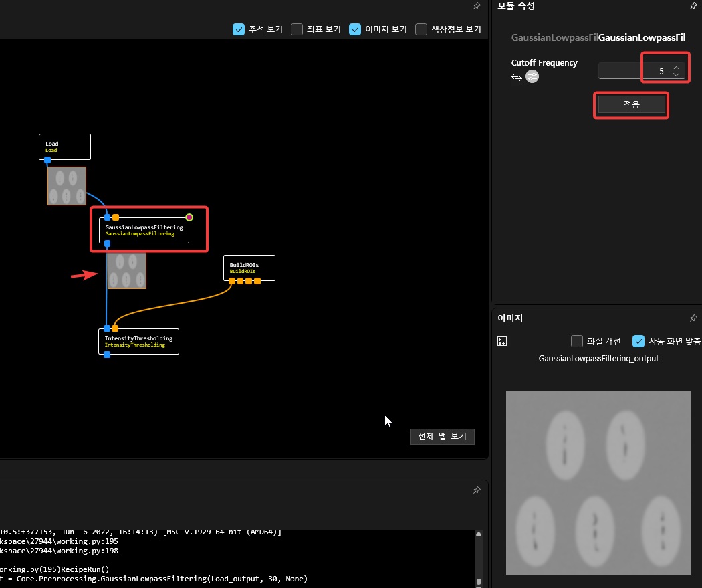Click the magenta status dot on GaussianLowpassFiltering node

point(189,217)
